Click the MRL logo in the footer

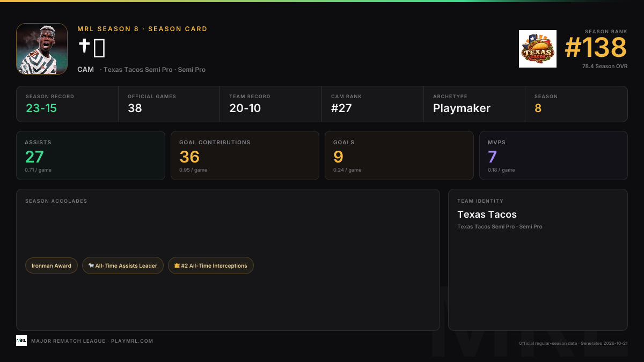coord(21,341)
